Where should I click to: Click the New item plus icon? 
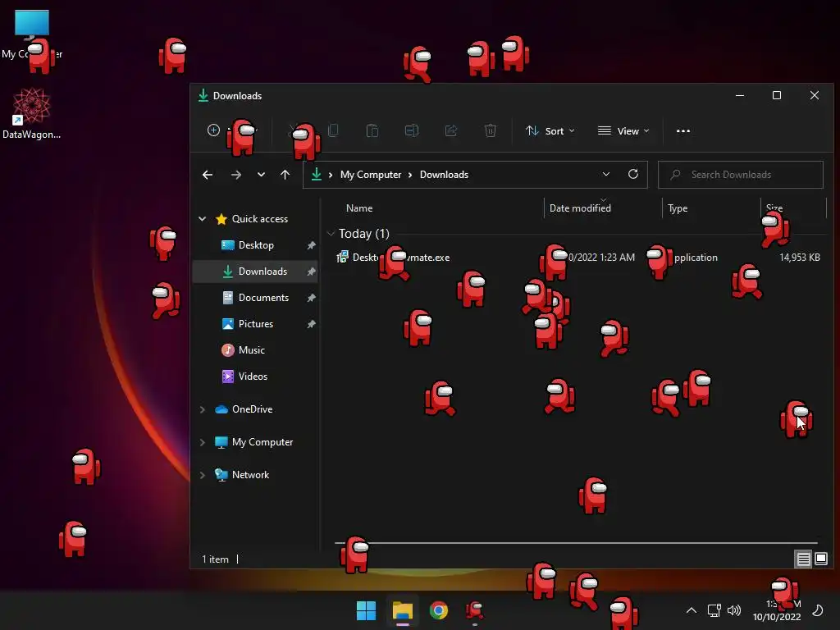(213, 130)
